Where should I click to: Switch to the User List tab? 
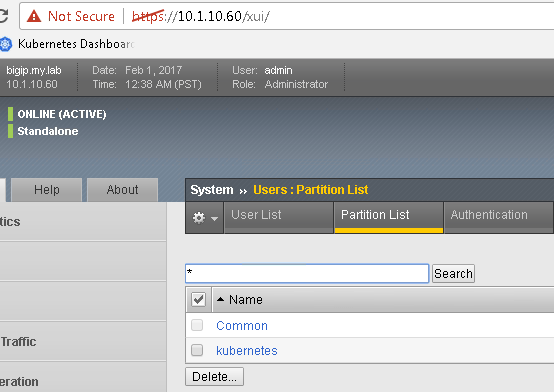[x=279, y=217]
